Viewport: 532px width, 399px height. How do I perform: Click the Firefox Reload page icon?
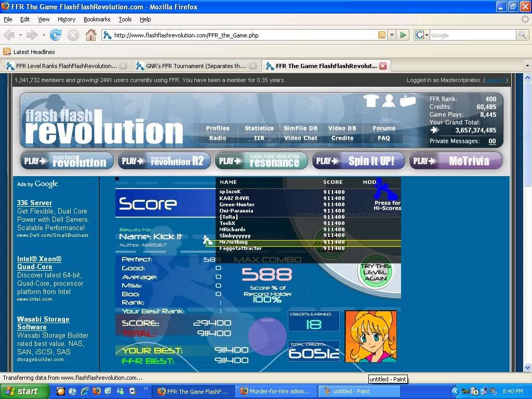(x=56, y=35)
